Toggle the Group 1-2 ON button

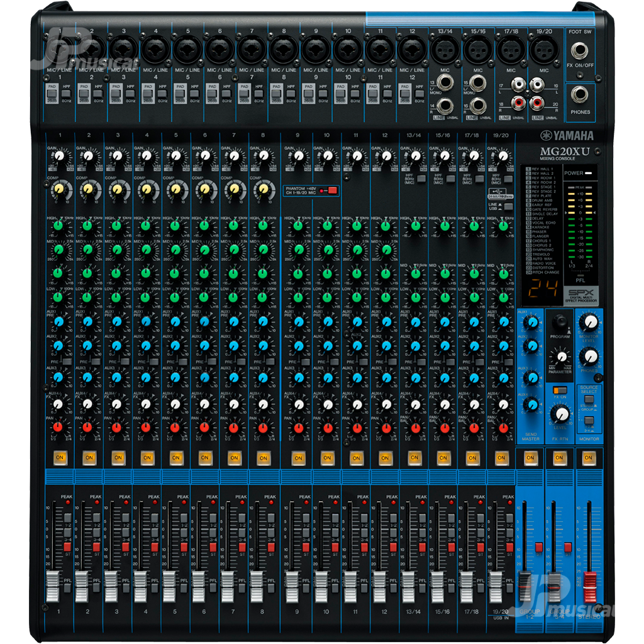click(530, 458)
